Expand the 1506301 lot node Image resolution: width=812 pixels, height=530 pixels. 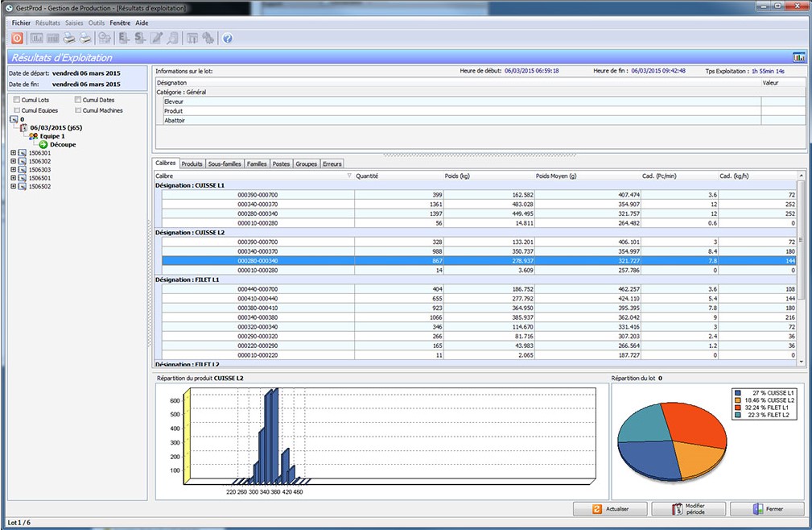[13, 153]
